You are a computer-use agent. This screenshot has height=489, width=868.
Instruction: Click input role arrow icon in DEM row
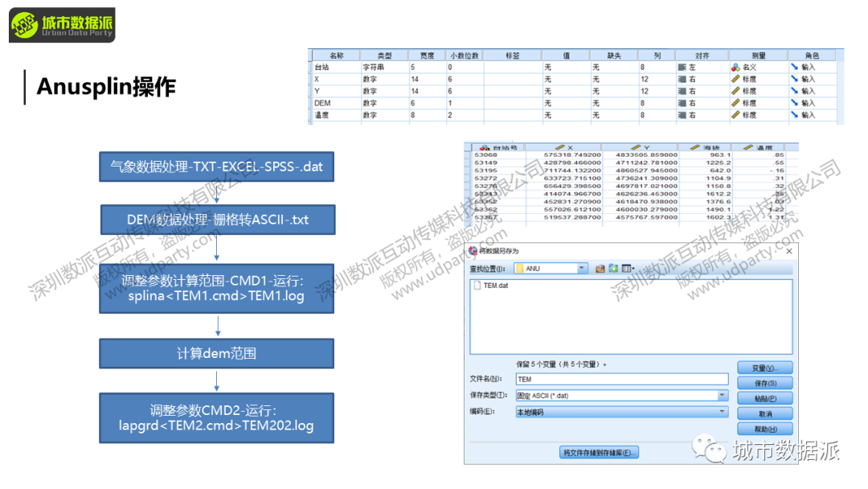[794, 103]
